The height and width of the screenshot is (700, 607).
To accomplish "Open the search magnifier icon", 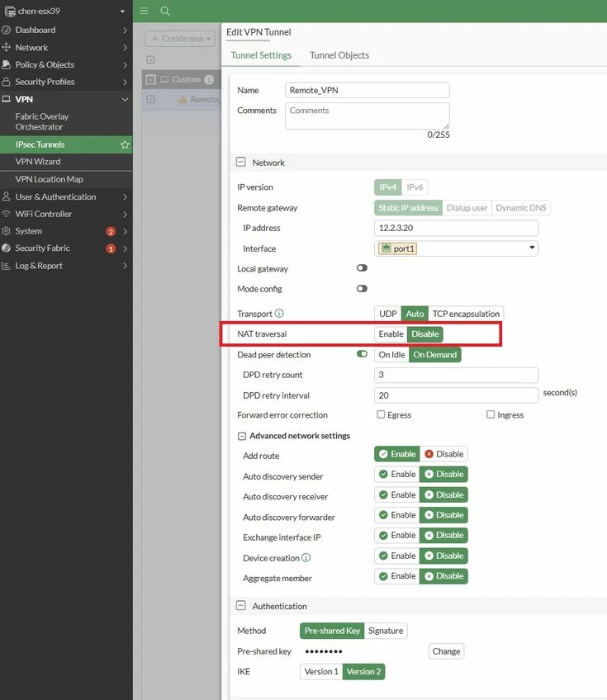I will coord(165,11).
